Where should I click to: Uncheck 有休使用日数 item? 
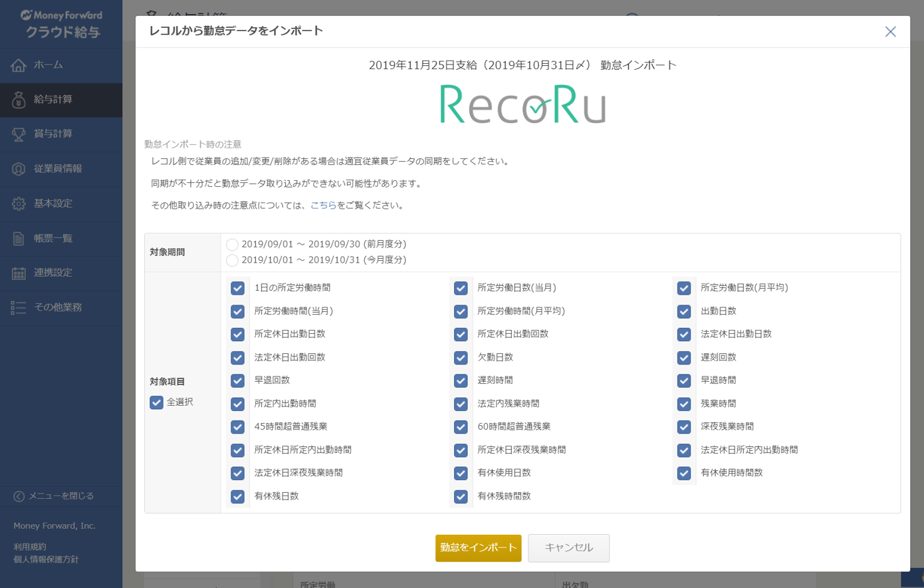(x=461, y=473)
